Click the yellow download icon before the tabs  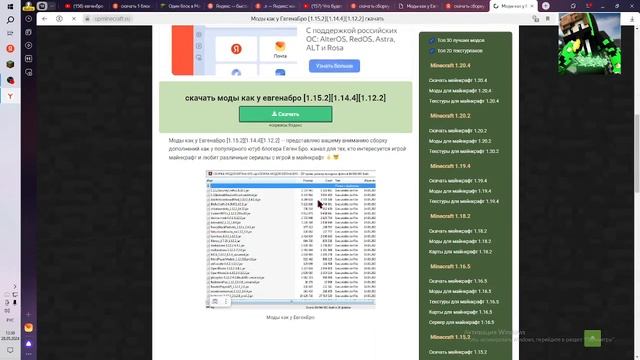pyautogui.click(x=29, y=6)
